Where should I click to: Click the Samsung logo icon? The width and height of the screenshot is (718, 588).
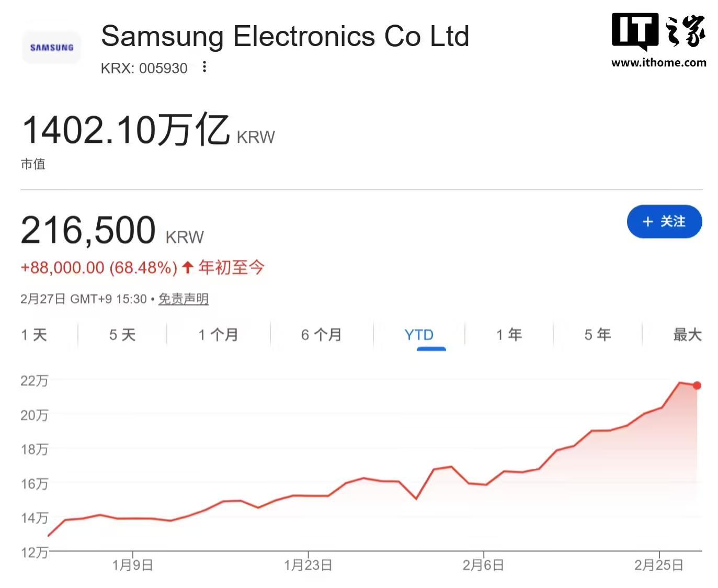click(x=51, y=48)
